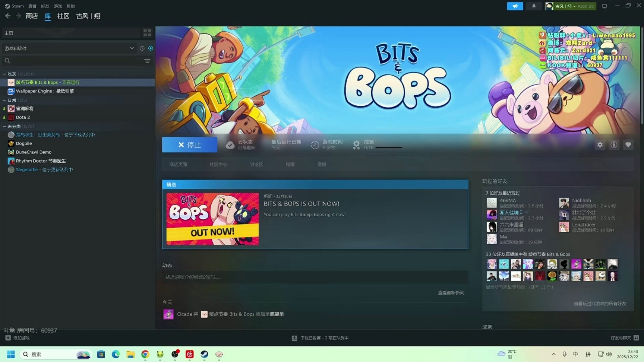Launch Big Picture mode via monitor icon
The height and width of the screenshot is (362, 644).
(604, 6)
